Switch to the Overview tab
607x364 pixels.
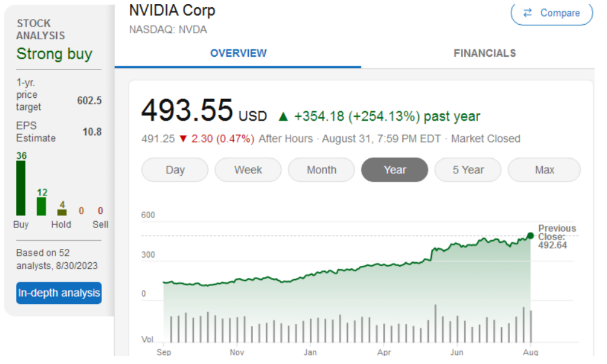(238, 53)
